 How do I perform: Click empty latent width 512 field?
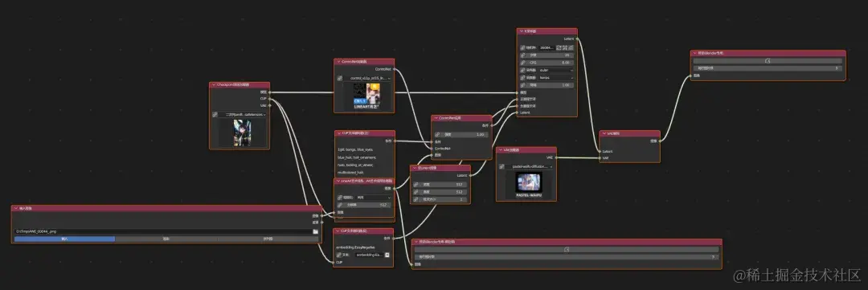(x=444, y=185)
